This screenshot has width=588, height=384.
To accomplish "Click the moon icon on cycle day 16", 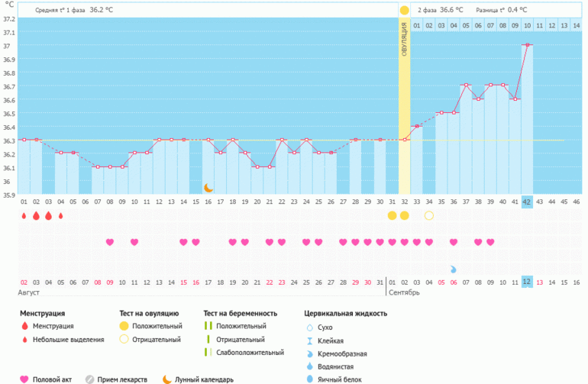I will point(208,188).
